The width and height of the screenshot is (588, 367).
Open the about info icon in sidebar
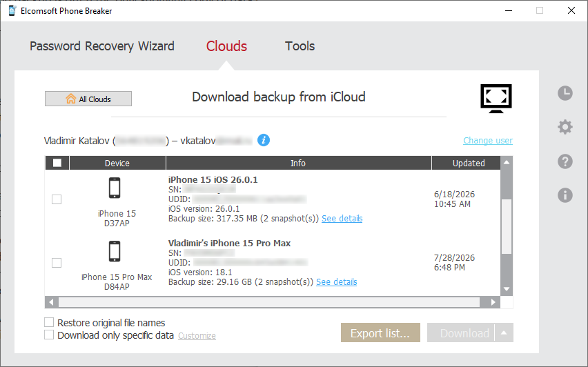[x=565, y=195]
